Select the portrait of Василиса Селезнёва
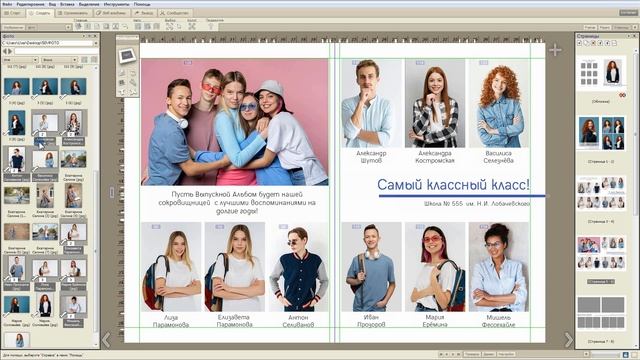This screenshot has width=640, height=360. click(x=499, y=104)
